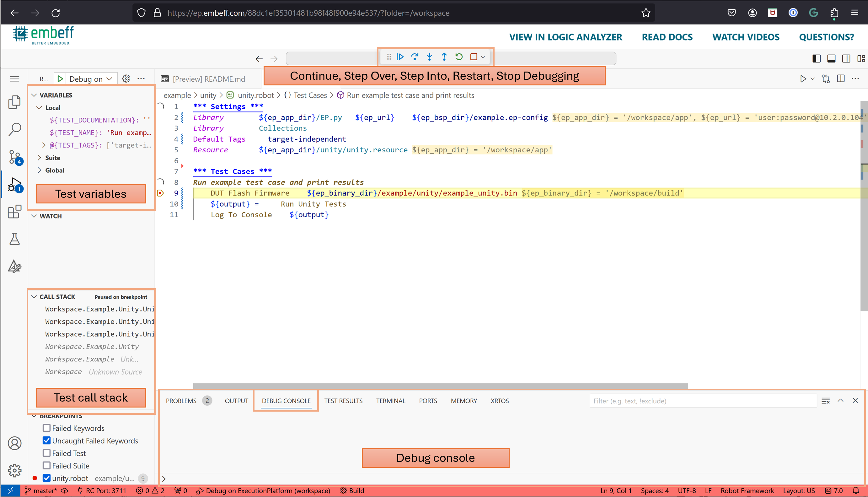Open the Testing flask view
The image size is (868, 497).
click(x=14, y=239)
